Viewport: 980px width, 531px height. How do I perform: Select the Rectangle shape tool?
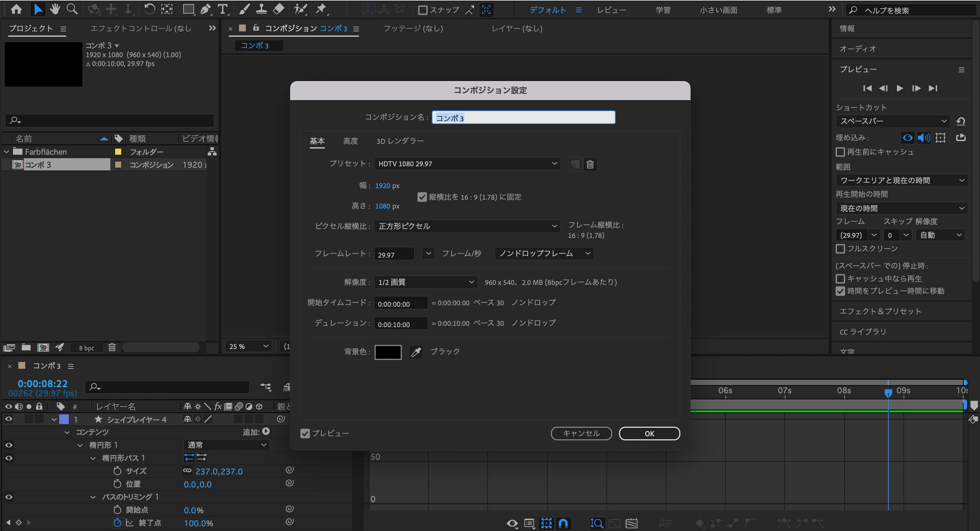[x=188, y=9]
